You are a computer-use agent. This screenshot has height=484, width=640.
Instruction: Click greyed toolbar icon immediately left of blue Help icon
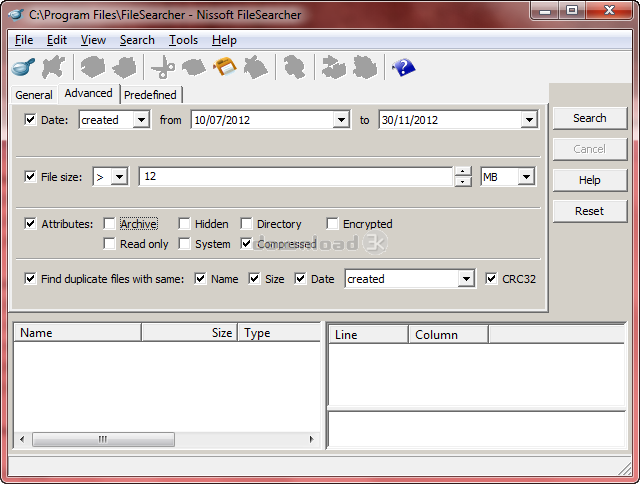365,67
